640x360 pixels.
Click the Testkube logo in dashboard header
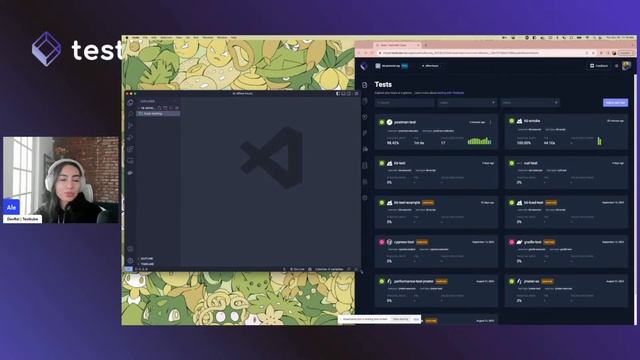pyautogui.click(x=364, y=66)
